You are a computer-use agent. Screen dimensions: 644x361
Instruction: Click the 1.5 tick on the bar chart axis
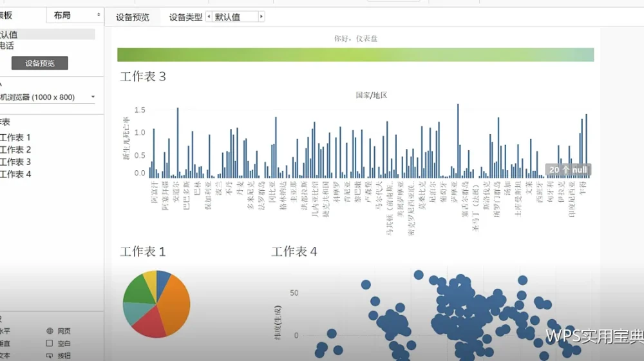pyautogui.click(x=140, y=110)
